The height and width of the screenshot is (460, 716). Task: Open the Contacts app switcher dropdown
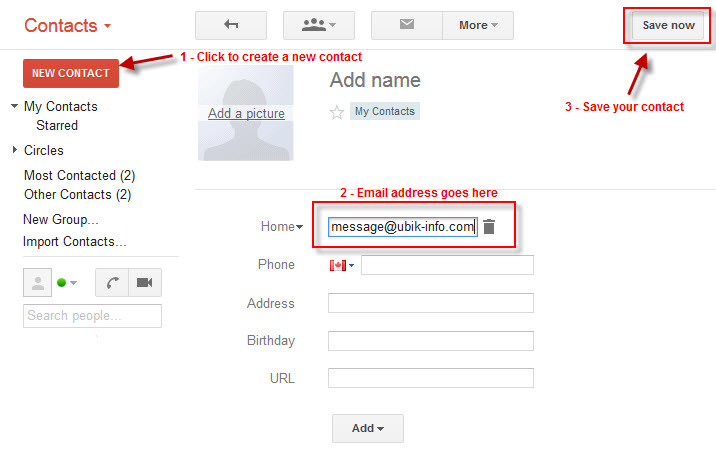(x=67, y=25)
